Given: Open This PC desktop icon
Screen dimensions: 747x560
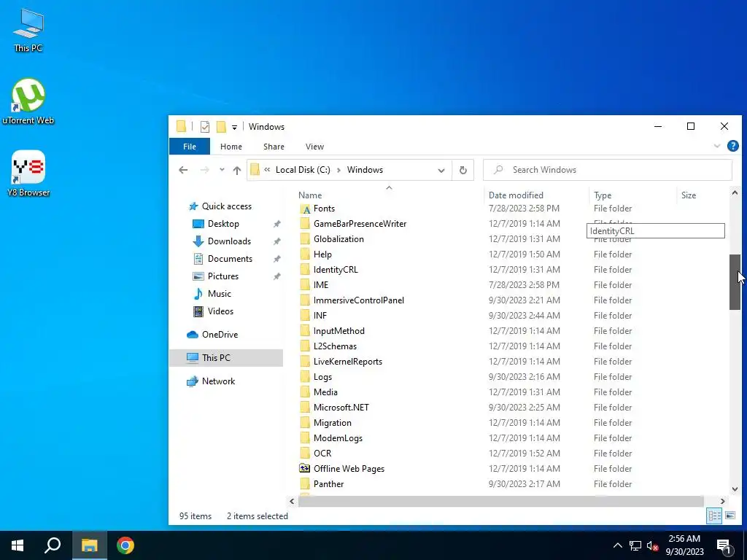Looking at the screenshot, I should click(x=28, y=31).
